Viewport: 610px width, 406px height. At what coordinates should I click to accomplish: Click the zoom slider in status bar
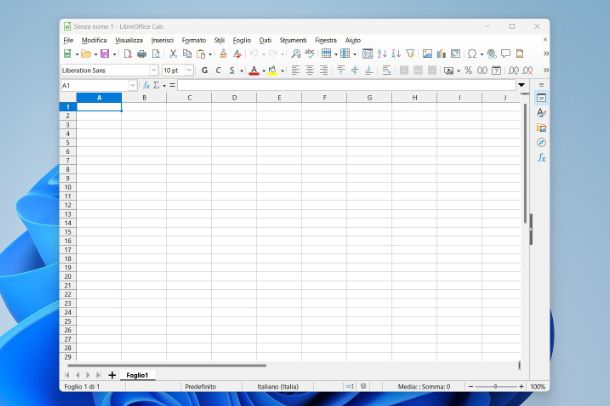tap(494, 386)
